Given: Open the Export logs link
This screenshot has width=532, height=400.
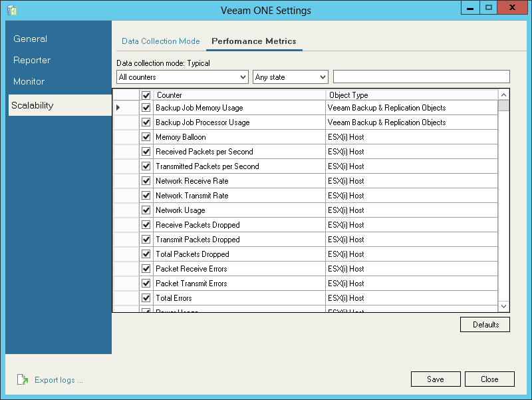Looking at the screenshot, I should click(59, 379).
